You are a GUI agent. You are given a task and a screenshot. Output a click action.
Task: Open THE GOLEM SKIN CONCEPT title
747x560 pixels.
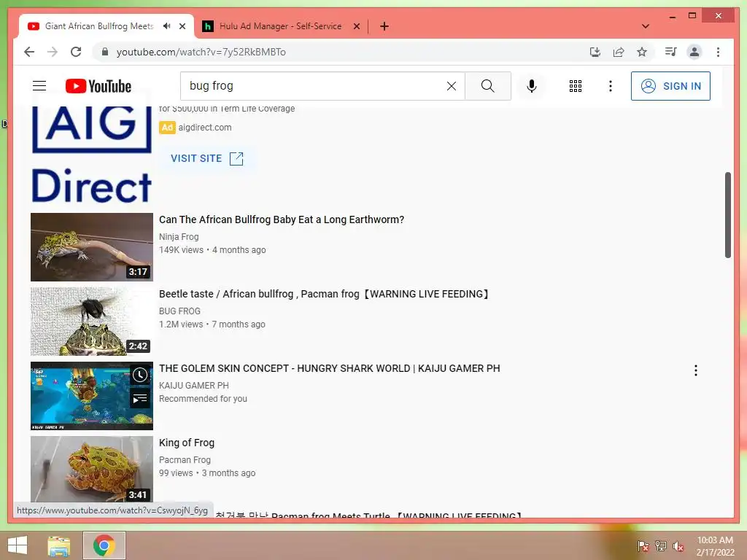point(330,368)
